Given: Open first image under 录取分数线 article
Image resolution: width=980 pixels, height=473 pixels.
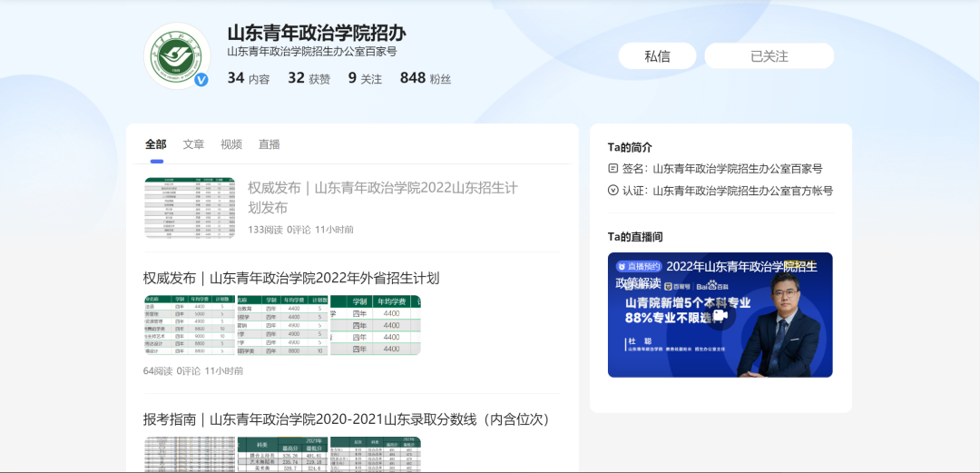Looking at the screenshot, I should click(190, 455).
